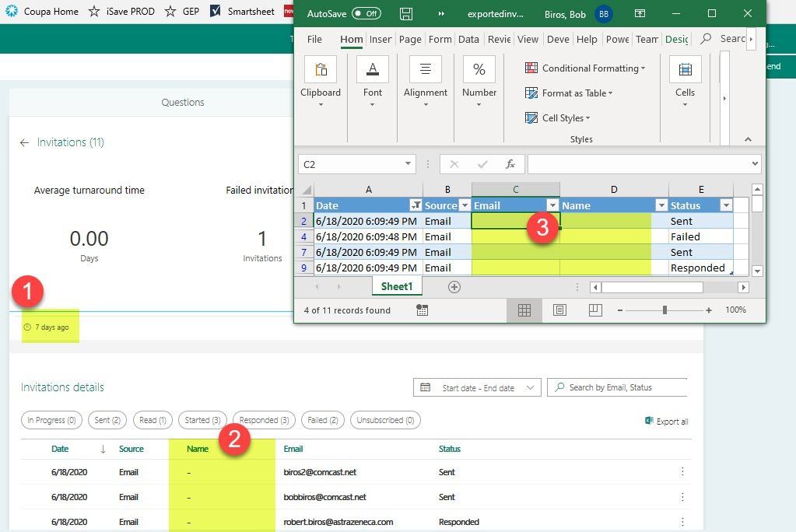Switch to Normal view in the status bar

point(524,310)
